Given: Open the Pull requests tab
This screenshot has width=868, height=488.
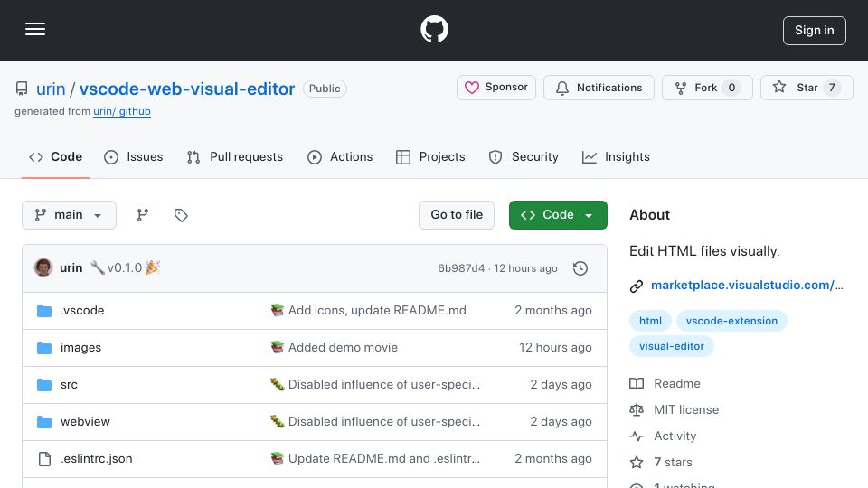Looking at the screenshot, I should [x=235, y=157].
